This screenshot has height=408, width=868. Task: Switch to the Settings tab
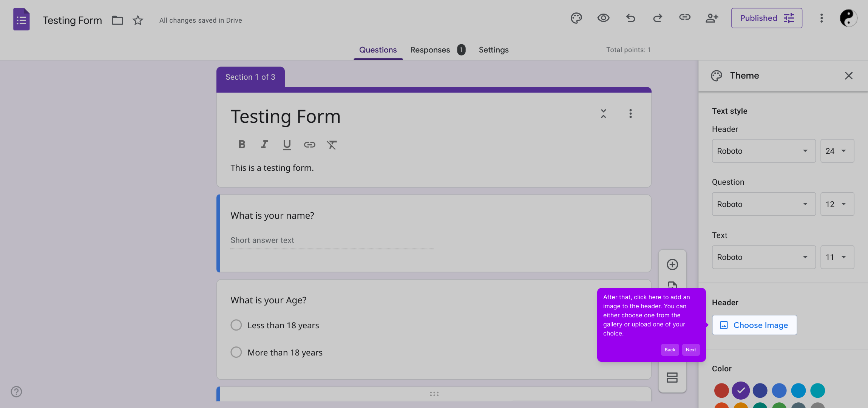[493, 50]
